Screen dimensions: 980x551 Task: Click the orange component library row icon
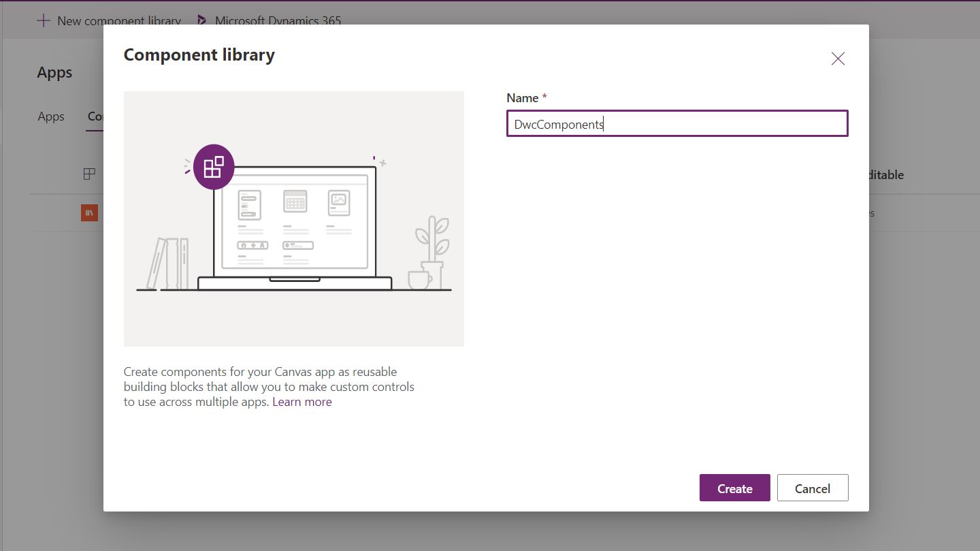click(x=89, y=212)
